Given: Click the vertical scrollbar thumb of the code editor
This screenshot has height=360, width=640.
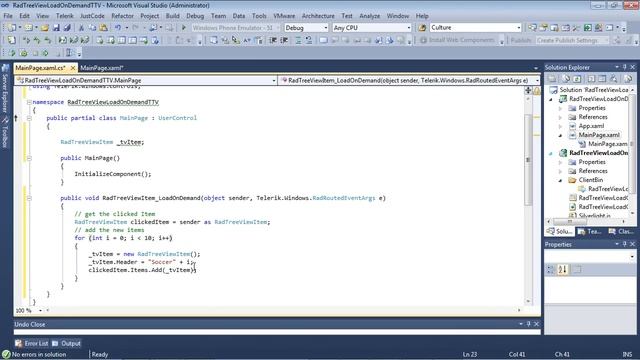Looking at the screenshot, I should pos(528,159).
